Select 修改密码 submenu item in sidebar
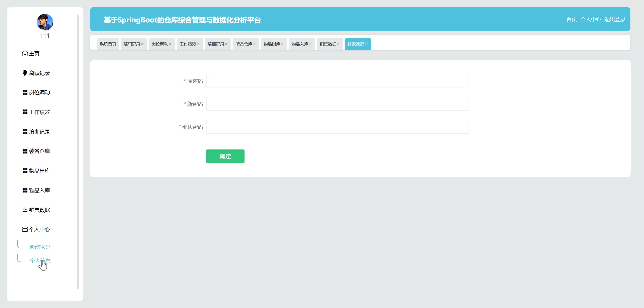The height and width of the screenshot is (308, 644). pos(40,247)
